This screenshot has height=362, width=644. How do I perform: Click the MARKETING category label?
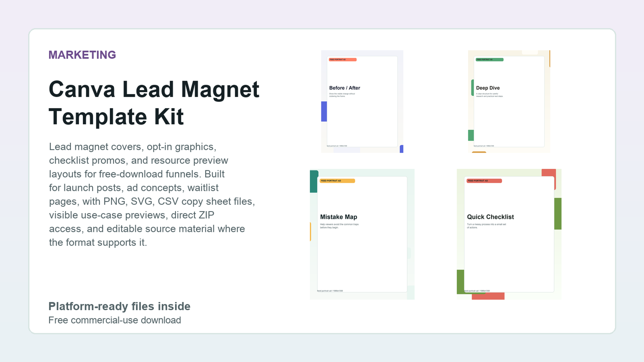pos(82,55)
